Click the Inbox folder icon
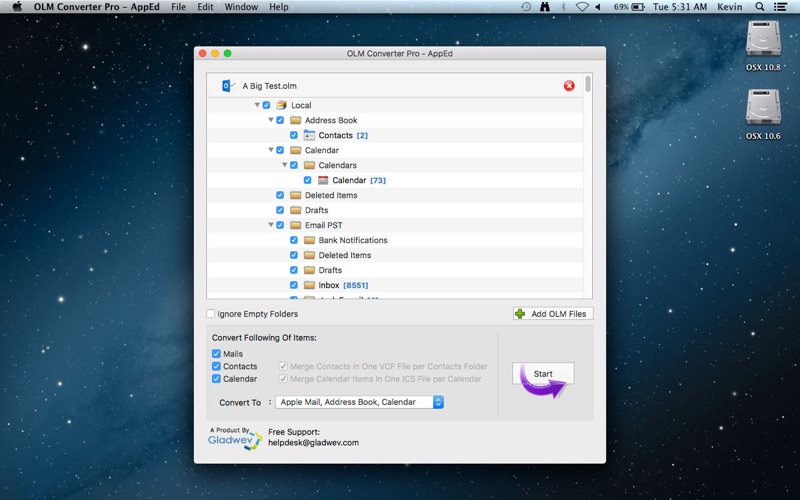 [309, 285]
